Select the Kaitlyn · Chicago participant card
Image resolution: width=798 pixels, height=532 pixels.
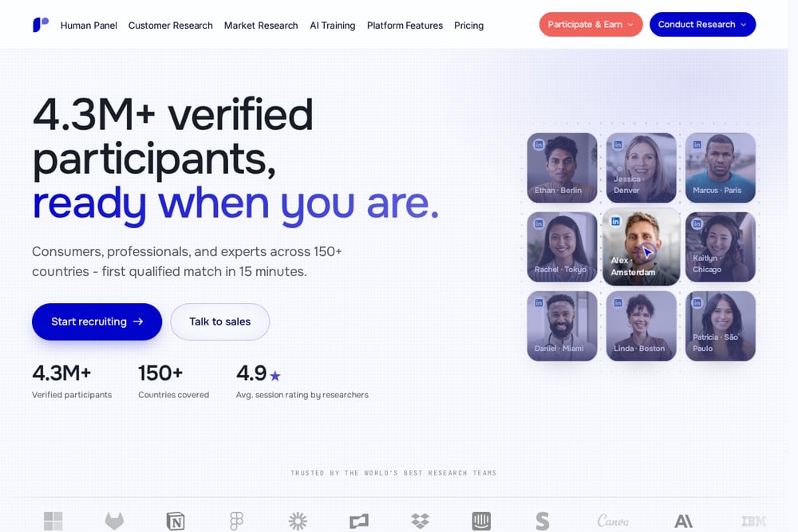pyautogui.click(x=720, y=246)
